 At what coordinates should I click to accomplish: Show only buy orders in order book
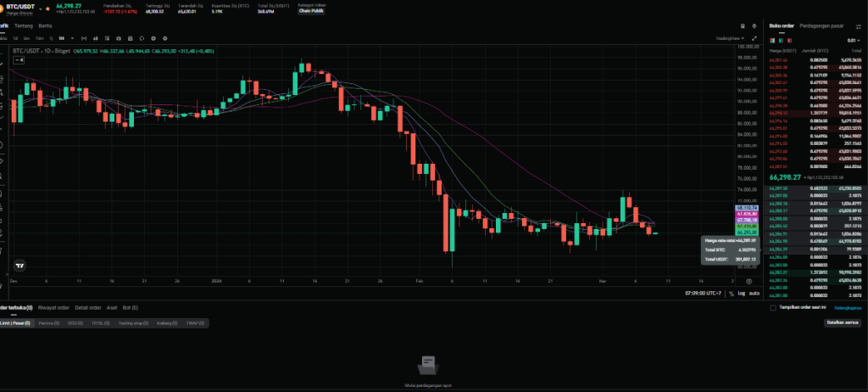point(782,41)
